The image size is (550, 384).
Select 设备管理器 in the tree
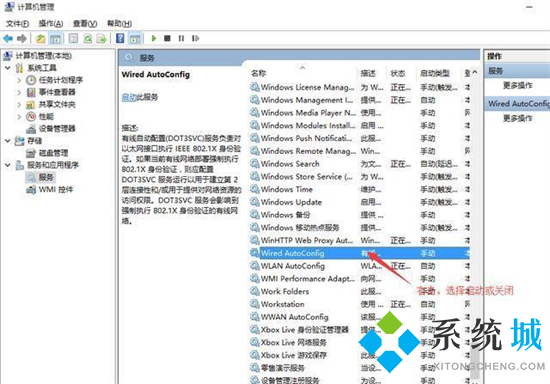[57, 128]
